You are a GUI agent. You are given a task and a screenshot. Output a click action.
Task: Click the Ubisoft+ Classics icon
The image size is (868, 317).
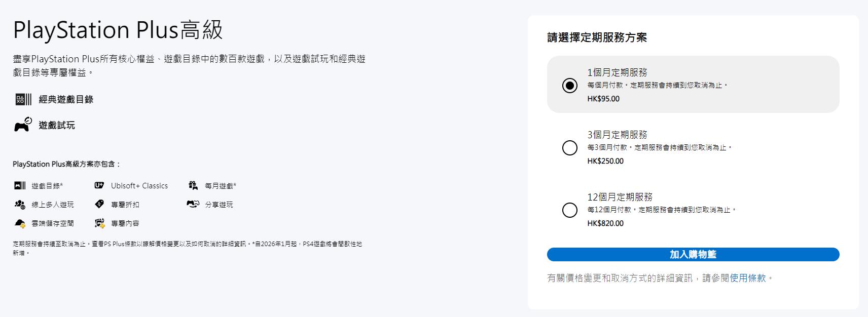coord(99,186)
